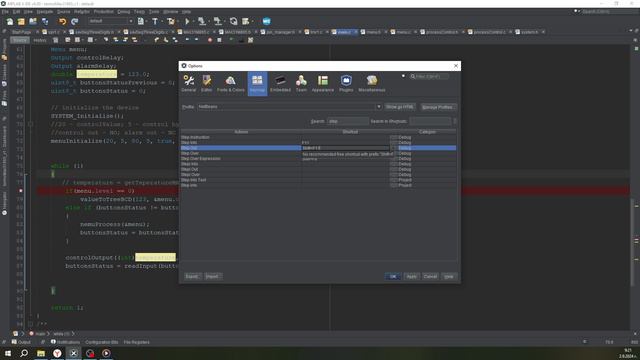Click the OK button in Options dialog
This screenshot has height=360, width=640.
pos(393,276)
